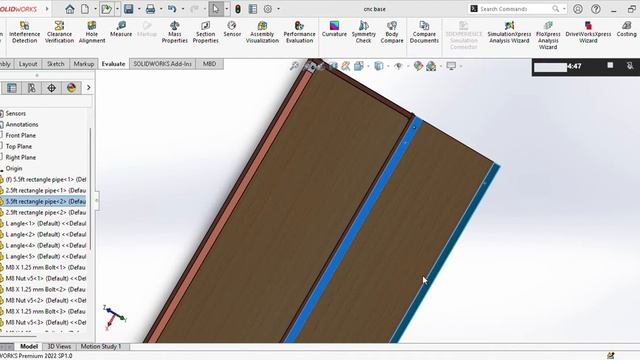
Task: Open the Costing tool
Action: [626, 29]
